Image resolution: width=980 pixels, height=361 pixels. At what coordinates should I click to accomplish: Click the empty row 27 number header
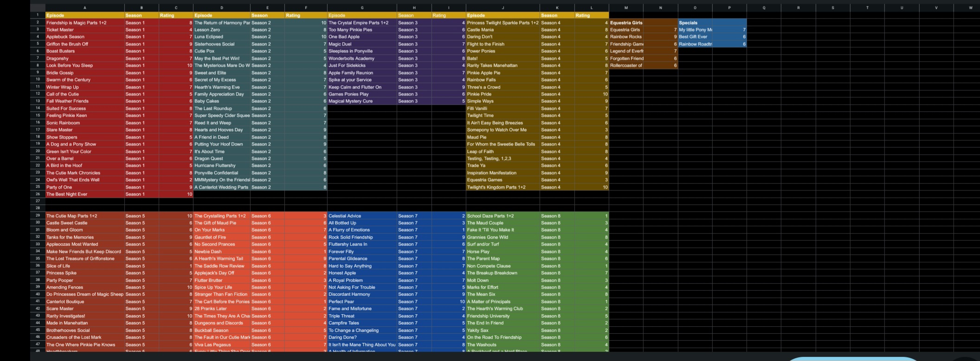coord(38,202)
